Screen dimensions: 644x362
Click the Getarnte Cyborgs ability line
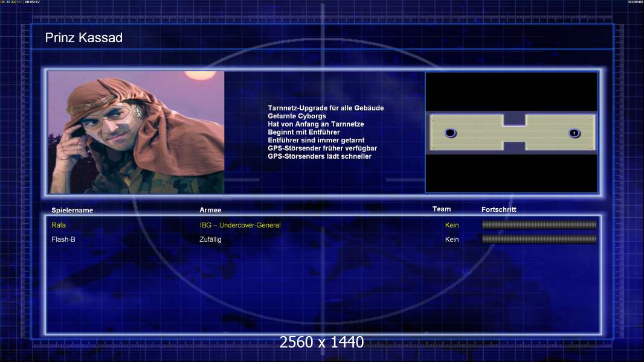(x=297, y=116)
